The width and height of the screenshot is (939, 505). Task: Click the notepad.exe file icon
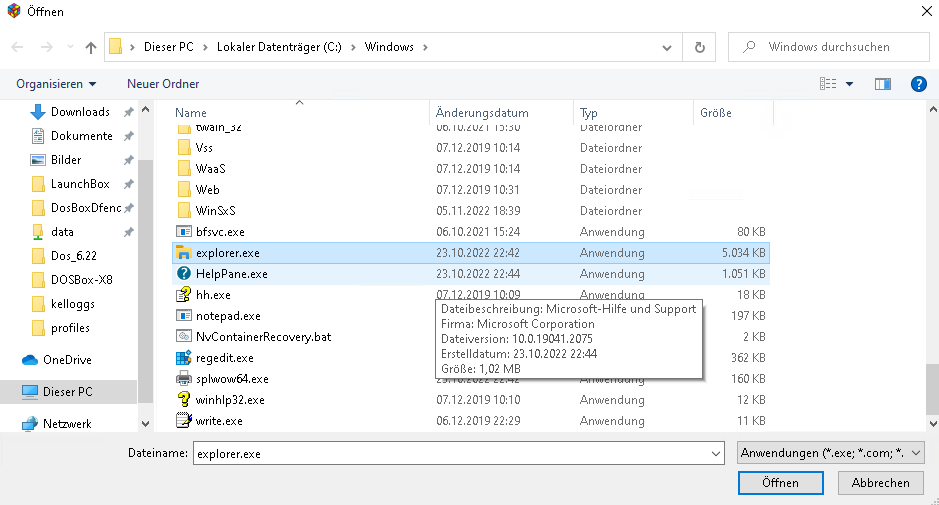(183, 316)
